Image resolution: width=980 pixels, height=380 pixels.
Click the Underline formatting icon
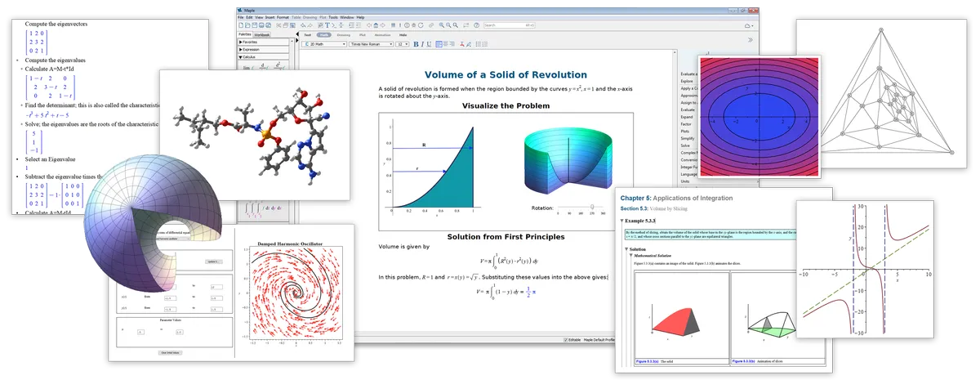[x=429, y=44]
